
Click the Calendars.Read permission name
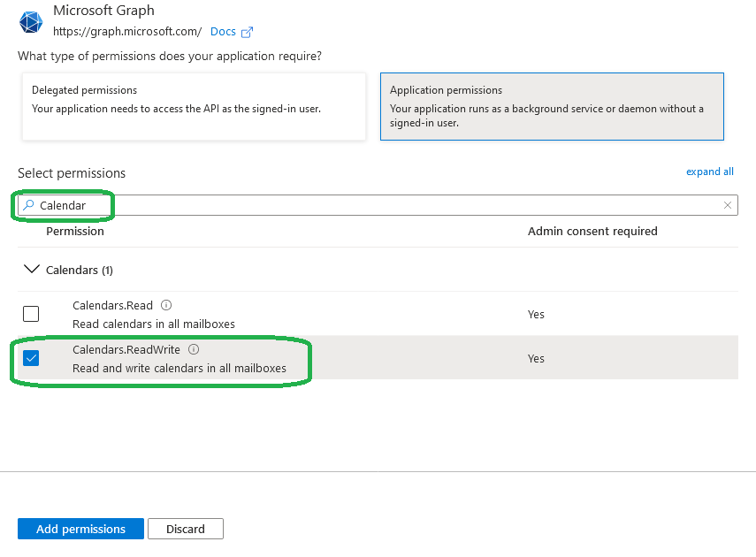112,306
